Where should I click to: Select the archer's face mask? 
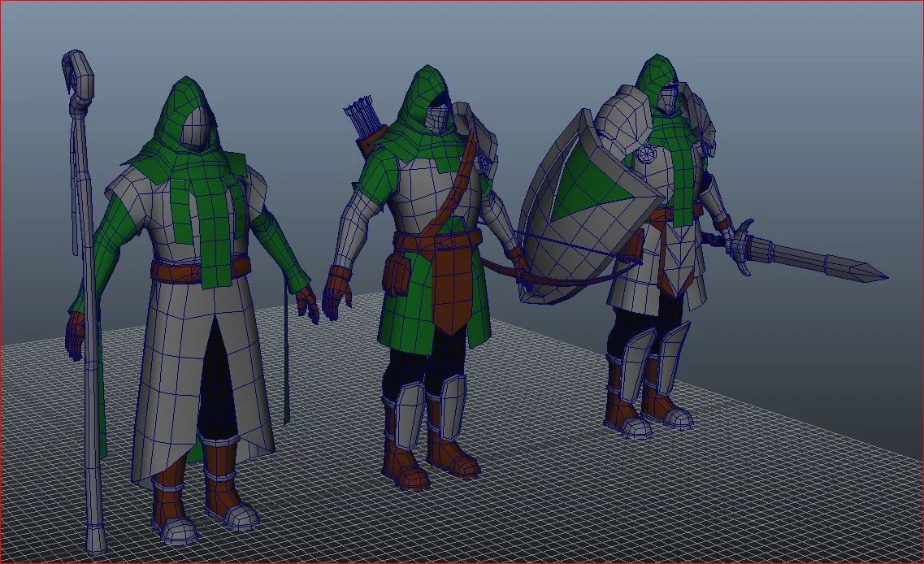[436, 119]
